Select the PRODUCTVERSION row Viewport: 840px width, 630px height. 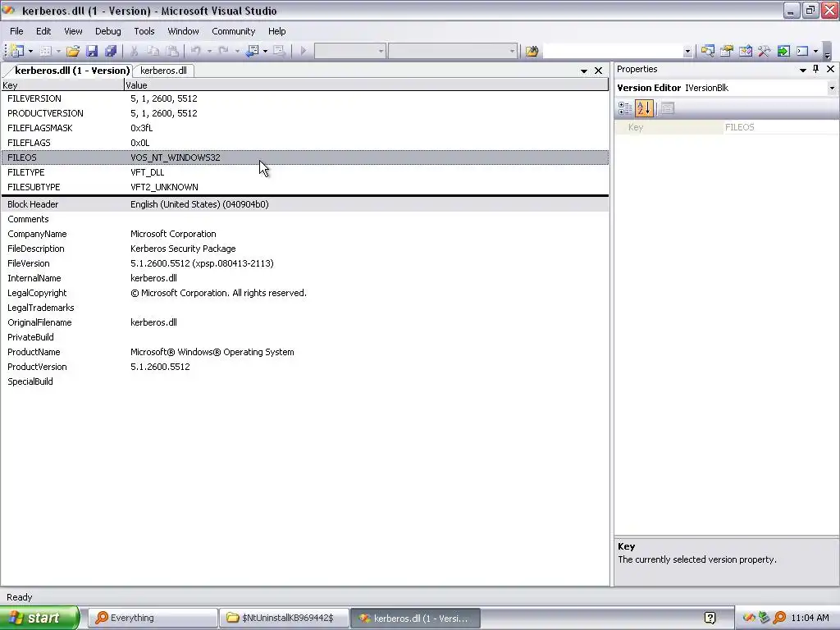point(305,113)
